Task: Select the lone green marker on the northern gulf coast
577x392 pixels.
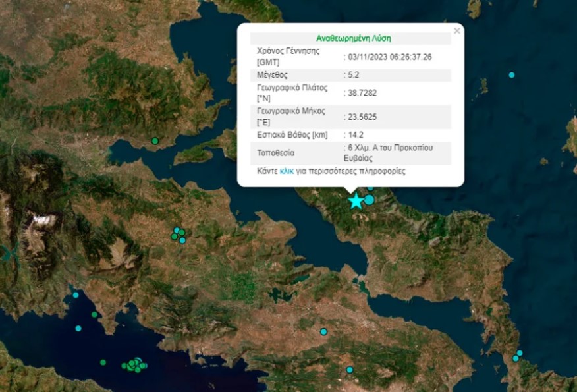Action: [155, 141]
